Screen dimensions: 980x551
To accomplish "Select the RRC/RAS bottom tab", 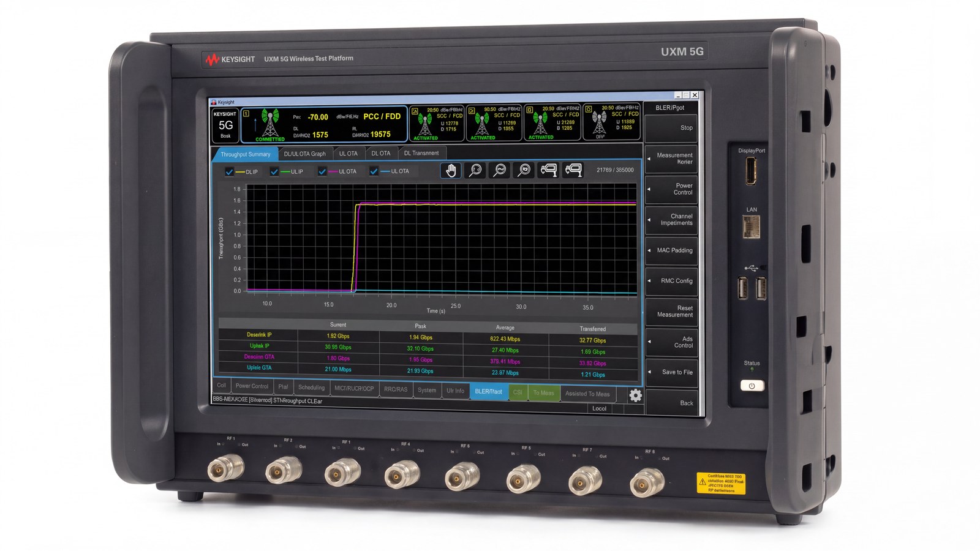I will point(395,389).
